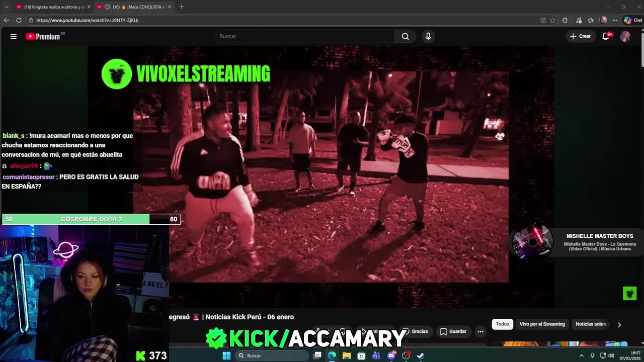The image size is (644, 362).
Task: Add this page to favorites star
Action: [552, 20]
